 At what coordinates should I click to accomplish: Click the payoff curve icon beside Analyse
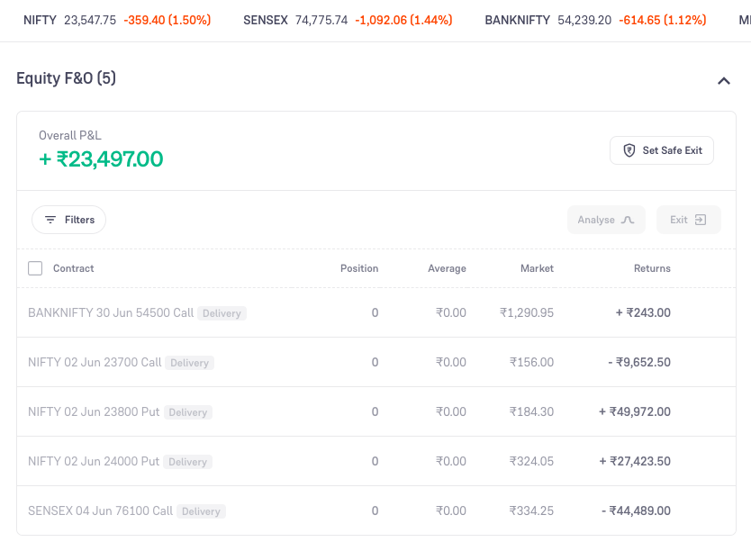[628, 220]
